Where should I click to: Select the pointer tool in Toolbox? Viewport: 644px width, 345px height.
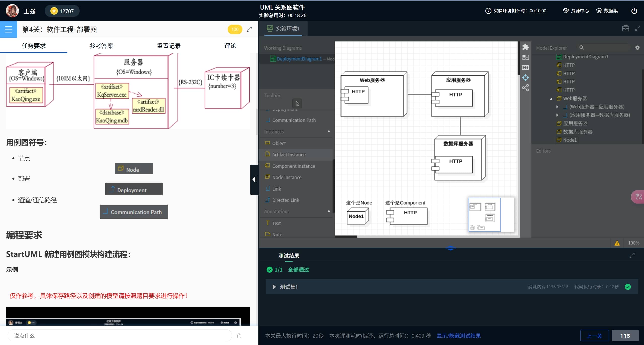[297, 103]
